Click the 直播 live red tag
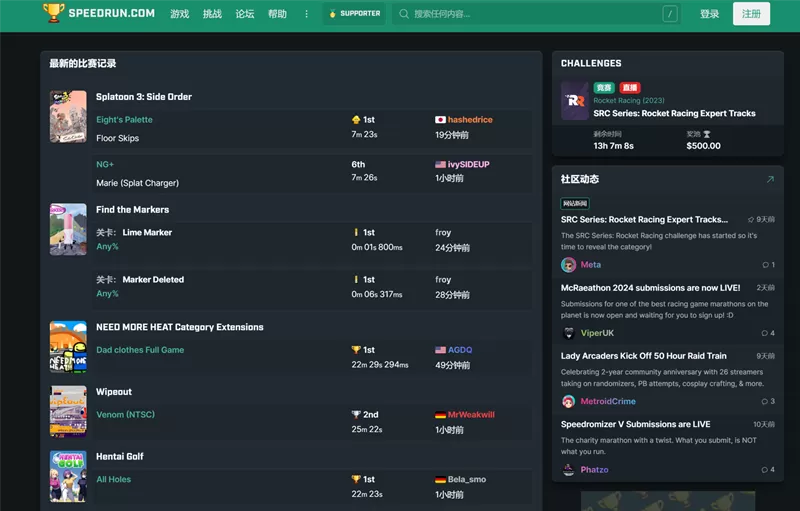 [x=630, y=88]
